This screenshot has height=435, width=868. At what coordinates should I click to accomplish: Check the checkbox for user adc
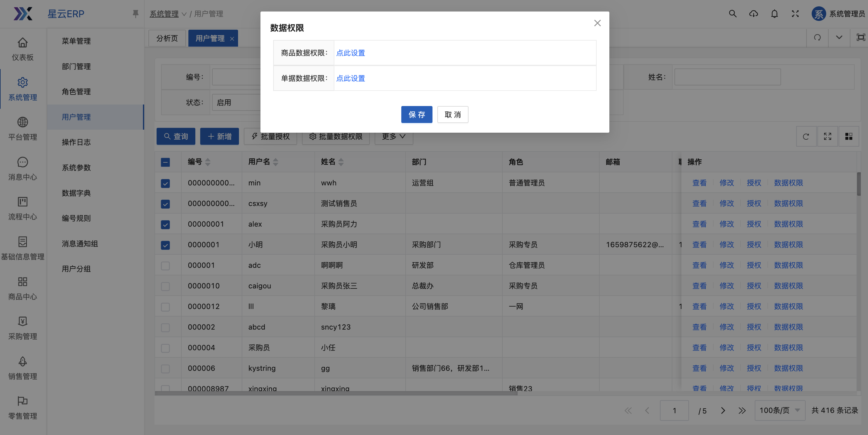[x=165, y=266]
